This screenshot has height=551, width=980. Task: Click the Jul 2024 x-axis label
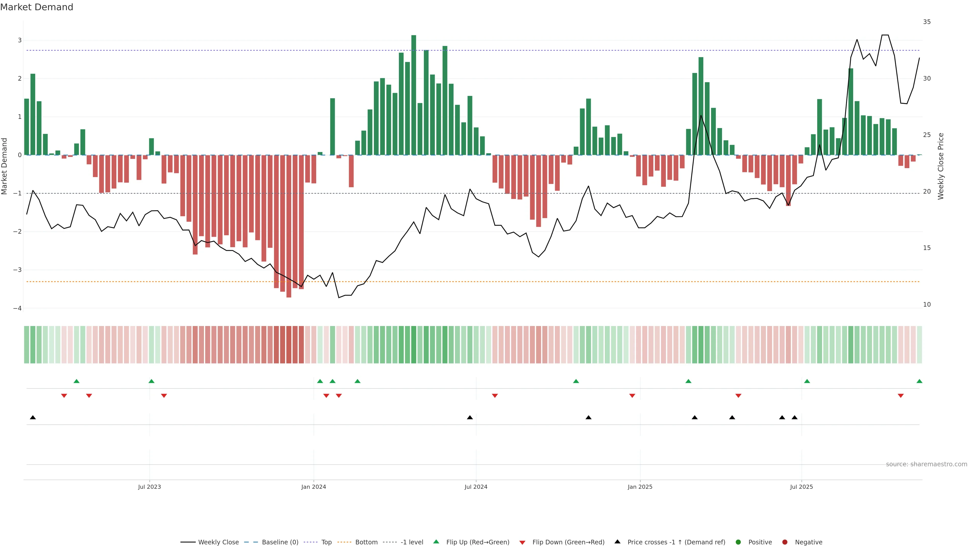tap(475, 487)
